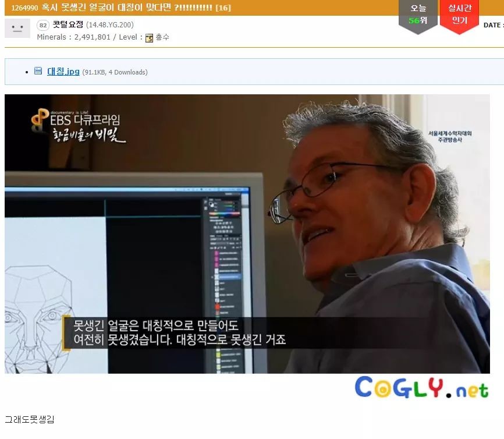Click the IP text 14.48.YG.200

109,24
